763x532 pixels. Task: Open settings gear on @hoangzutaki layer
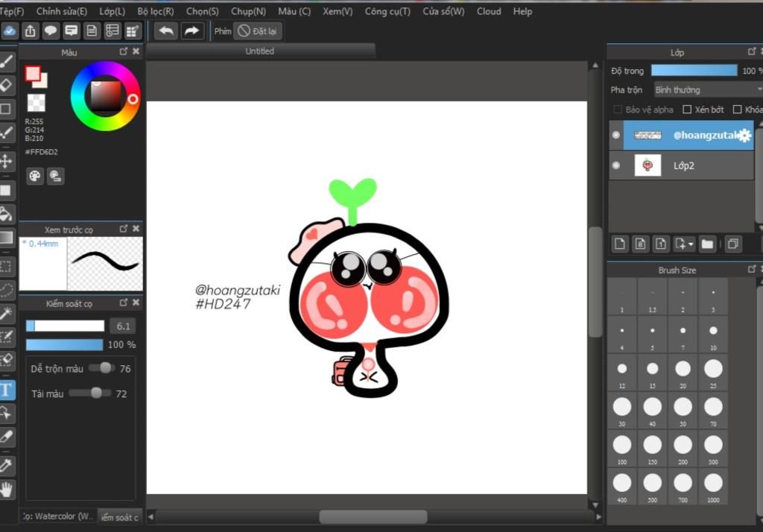click(744, 136)
